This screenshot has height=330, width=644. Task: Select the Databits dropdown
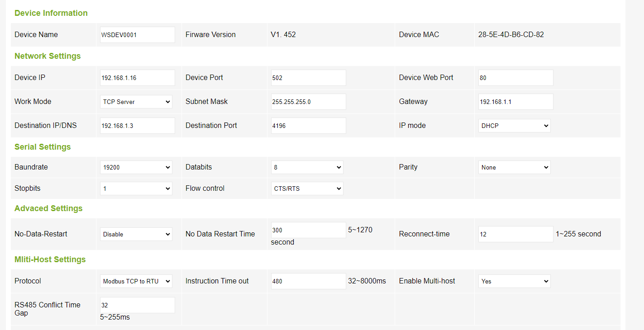coord(307,167)
